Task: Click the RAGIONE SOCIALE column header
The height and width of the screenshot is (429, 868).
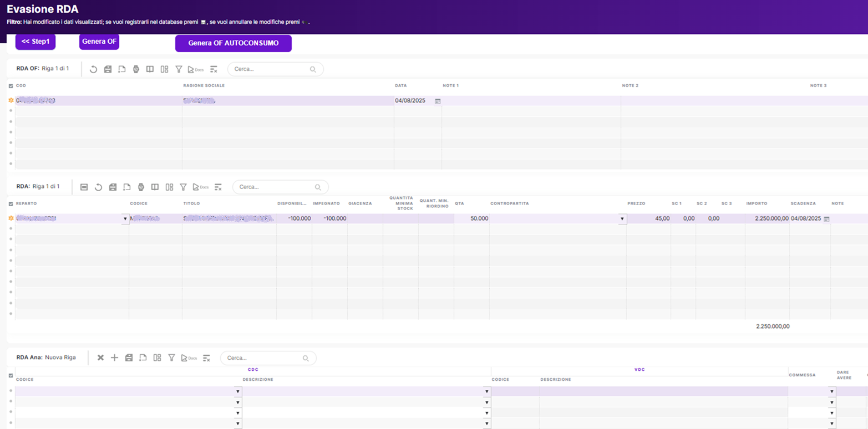Action: pos(204,86)
